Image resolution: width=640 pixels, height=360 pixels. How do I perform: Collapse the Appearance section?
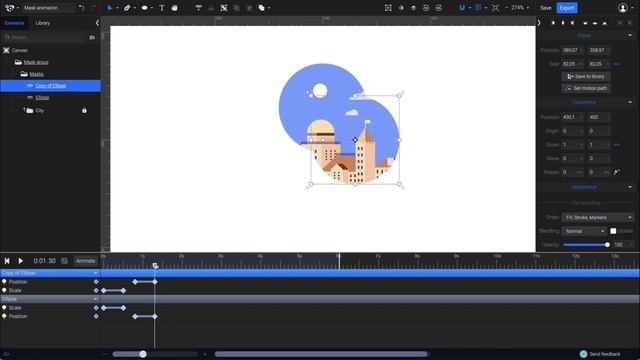tap(630, 187)
